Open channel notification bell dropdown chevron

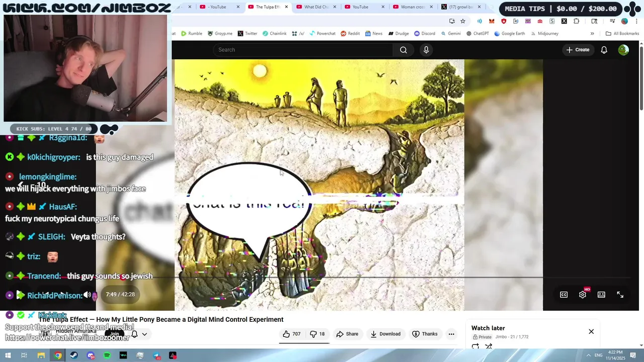coord(144,334)
